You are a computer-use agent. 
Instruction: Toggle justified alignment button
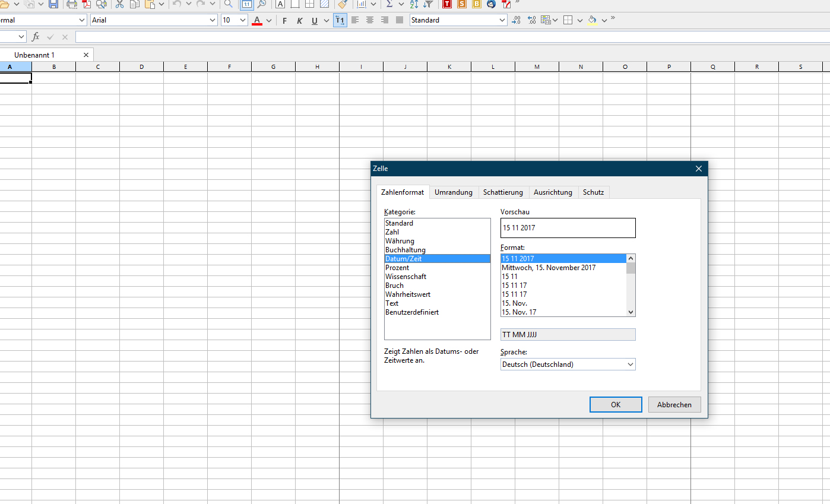pos(400,20)
